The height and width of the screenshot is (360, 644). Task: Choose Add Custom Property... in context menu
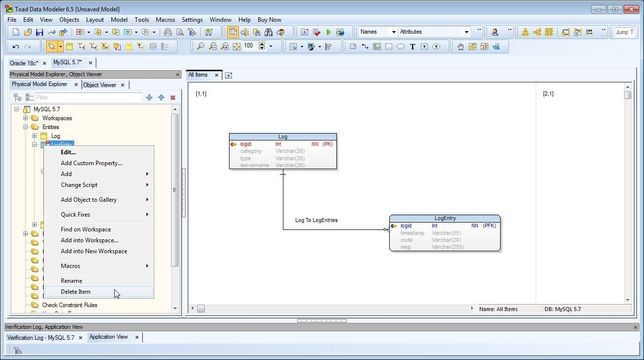click(99, 163)
